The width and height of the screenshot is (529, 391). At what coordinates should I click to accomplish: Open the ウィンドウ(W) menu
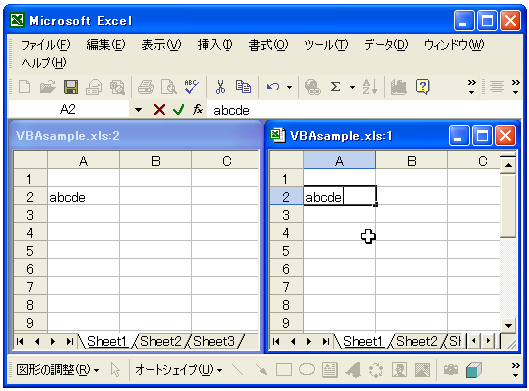[x=454, y=45]
